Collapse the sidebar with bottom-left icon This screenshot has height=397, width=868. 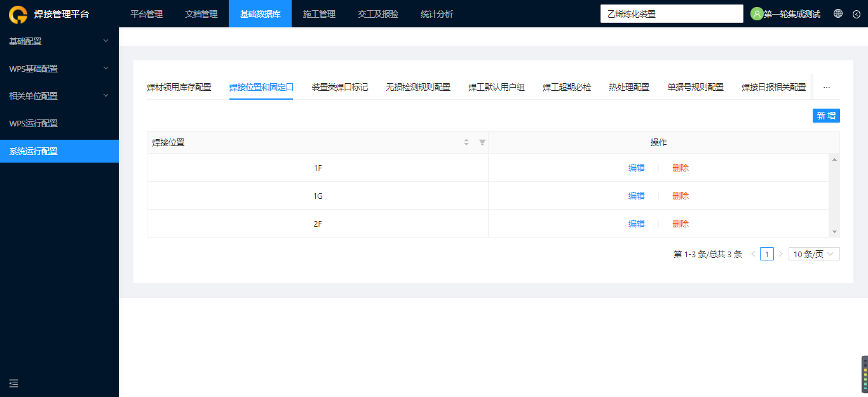pos(14,383)
